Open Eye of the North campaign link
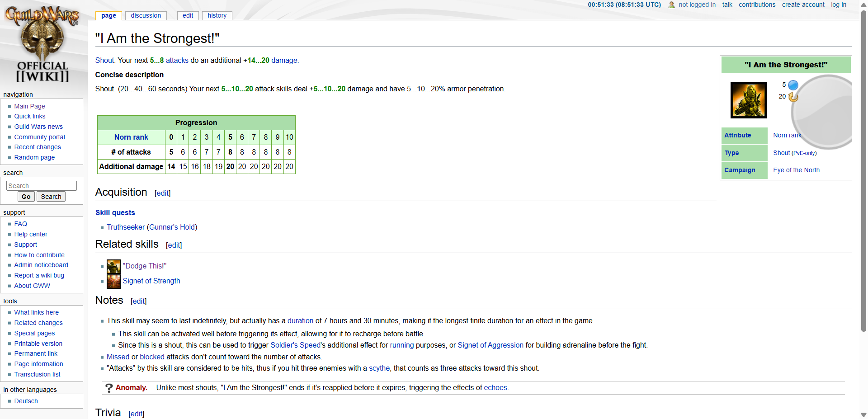868x419 pixels. (796, 170)
